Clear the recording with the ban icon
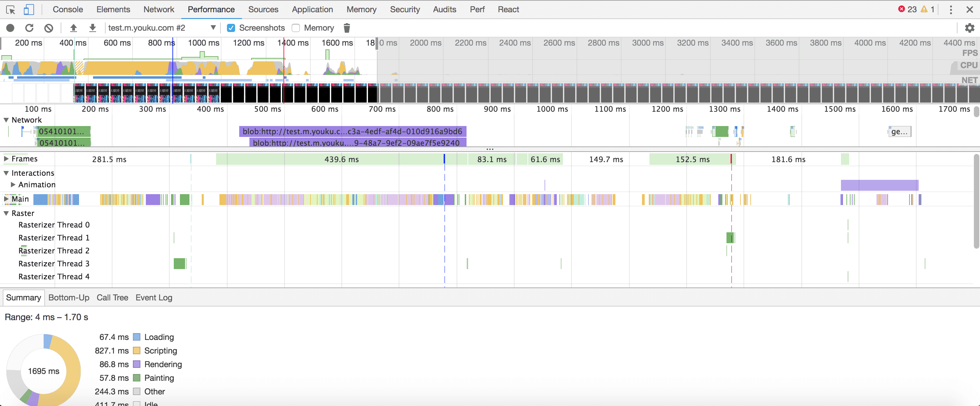 tap(48, 28)
